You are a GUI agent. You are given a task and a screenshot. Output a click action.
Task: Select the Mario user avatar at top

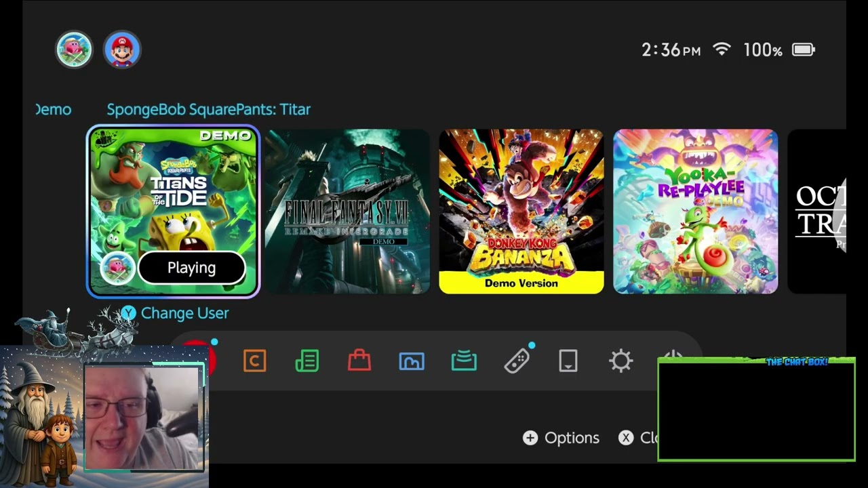click(122, 49)
